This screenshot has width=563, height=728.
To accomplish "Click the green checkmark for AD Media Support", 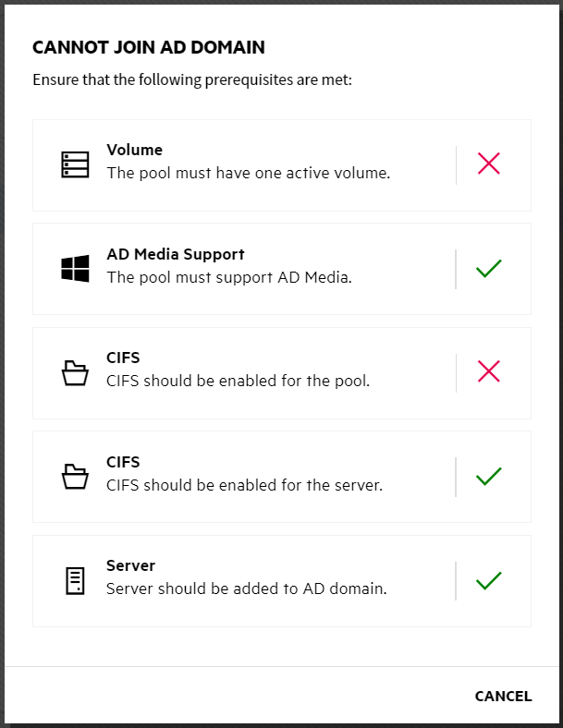I will (x=488, y=269).
